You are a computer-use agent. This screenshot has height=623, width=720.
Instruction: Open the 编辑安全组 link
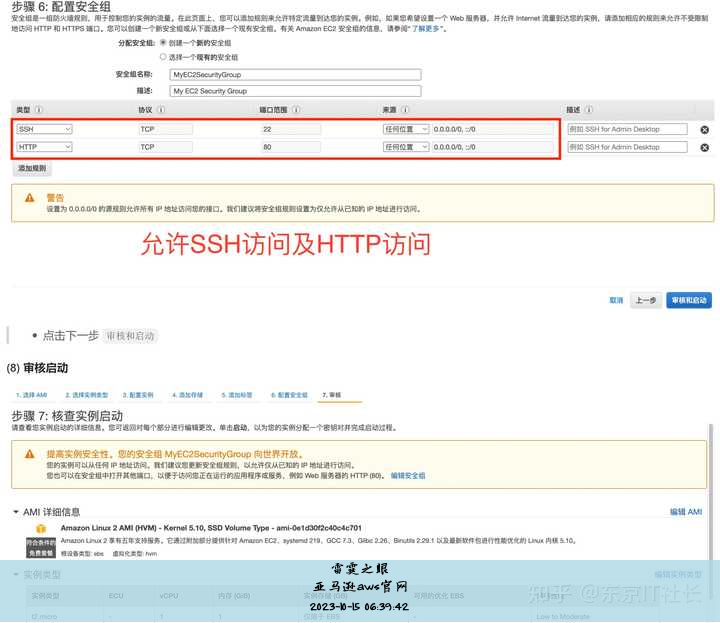(408, 476)
